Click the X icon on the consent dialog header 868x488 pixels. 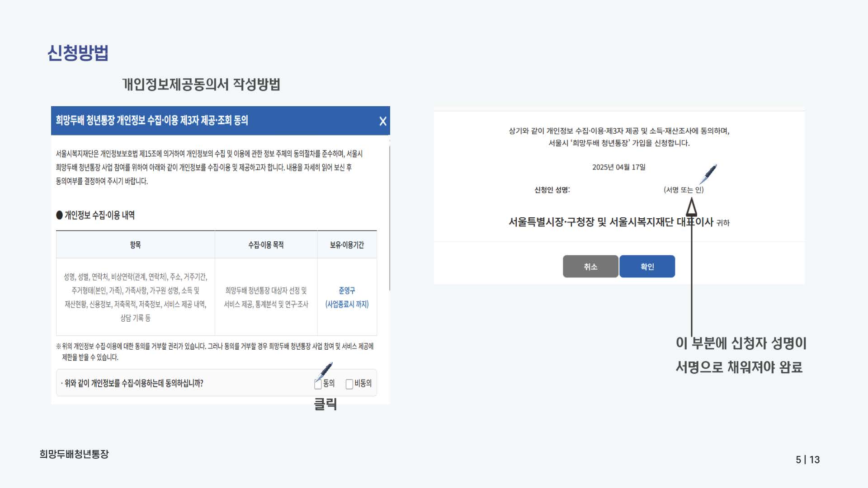pos(382,121)
